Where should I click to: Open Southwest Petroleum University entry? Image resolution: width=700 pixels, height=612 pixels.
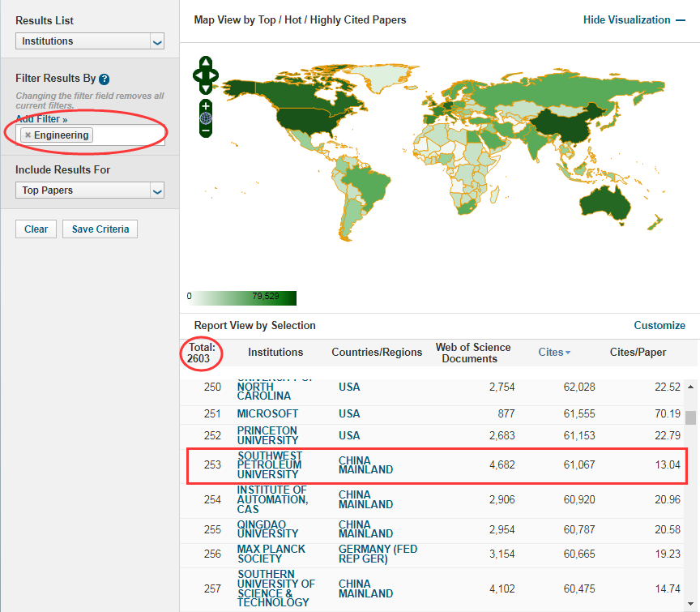coord(270,465)
